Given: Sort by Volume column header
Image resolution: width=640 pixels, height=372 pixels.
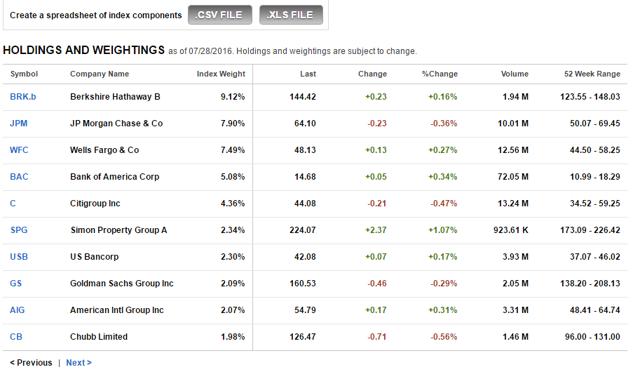Looking at the screenshot, I should 515,74.
